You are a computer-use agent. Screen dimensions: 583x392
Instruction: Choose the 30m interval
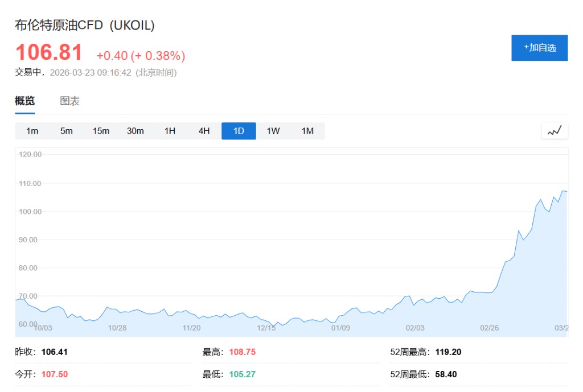click(136, 131)
